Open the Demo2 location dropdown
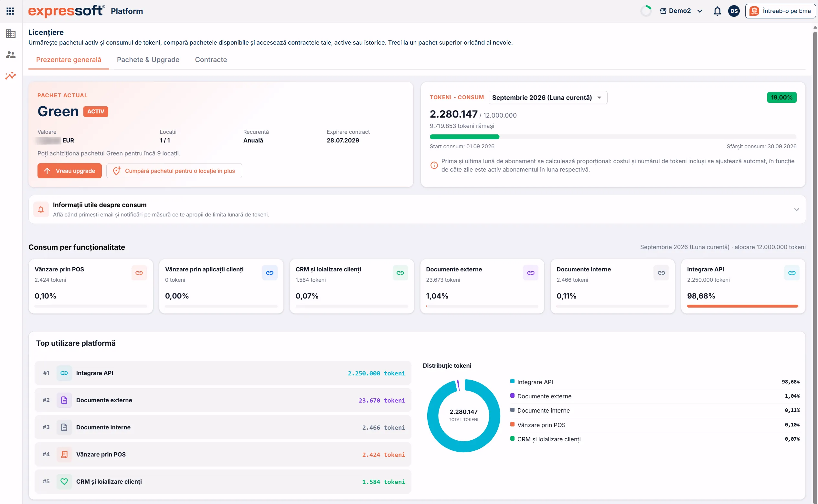Screen dimensions: 818x504 click(681, 11)
